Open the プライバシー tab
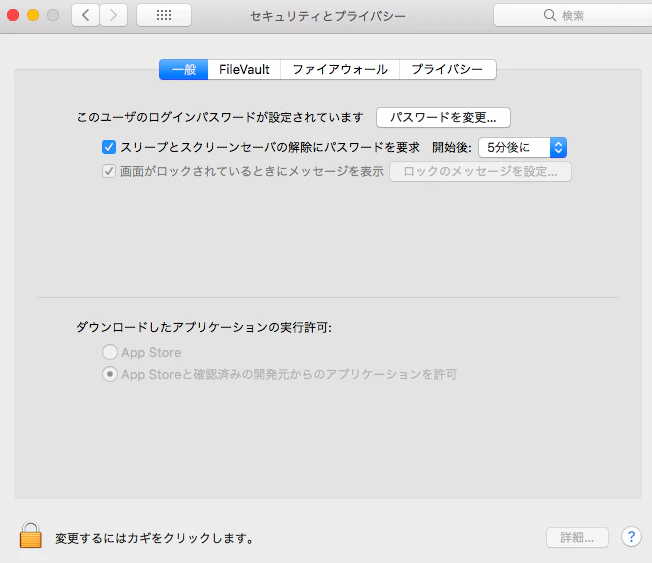The image size is (652, 563). coord(447,69)
